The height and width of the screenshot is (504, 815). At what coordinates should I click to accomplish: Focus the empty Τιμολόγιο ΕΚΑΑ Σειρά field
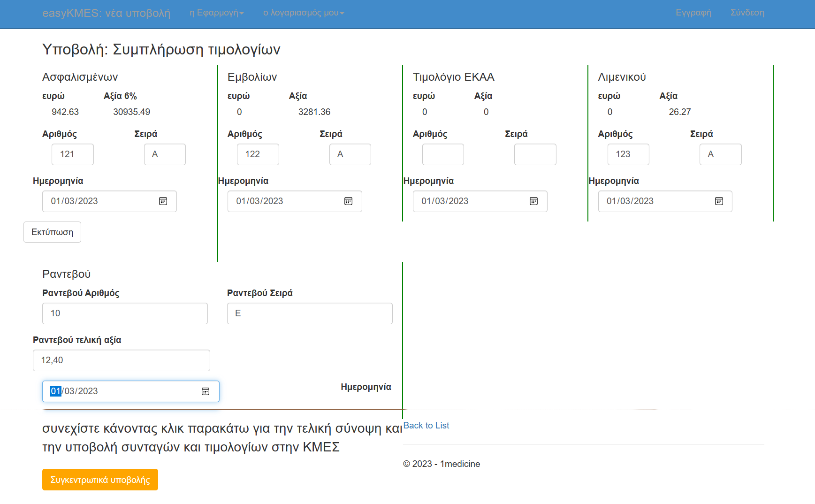click(535, 154)
